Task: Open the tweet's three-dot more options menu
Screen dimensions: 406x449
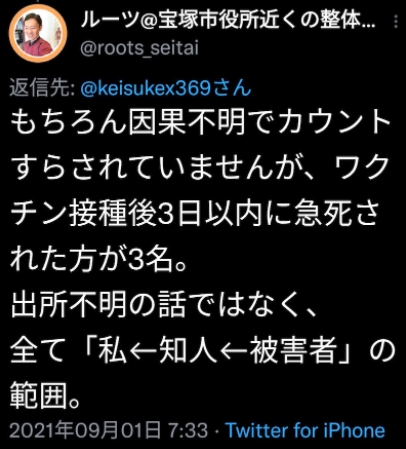Action: pos(395,21)
